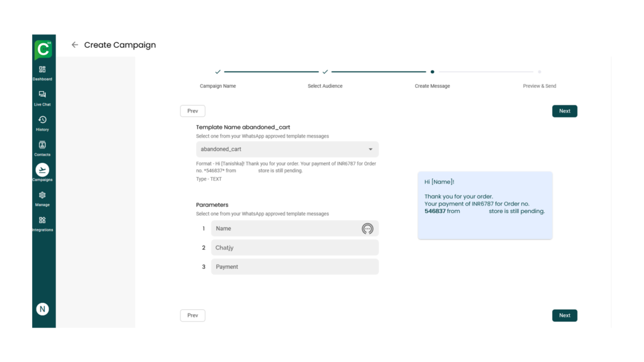Image resolution: width=644 pixels, height=362 pixels.
Task: Click the Chatjy logo in sidebar
Action: [x=43, y=49]
